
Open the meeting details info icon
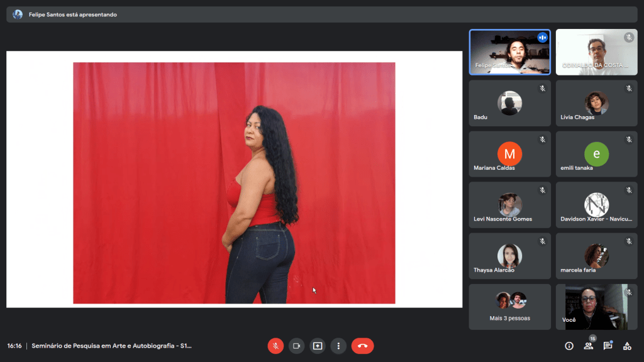click(569, 346)
